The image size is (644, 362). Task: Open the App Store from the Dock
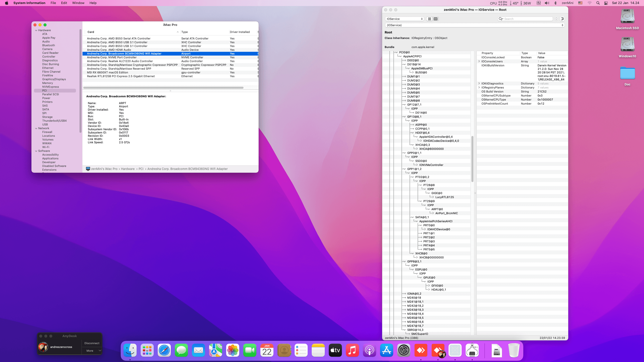pyautogui.click(x=387, y=350)
